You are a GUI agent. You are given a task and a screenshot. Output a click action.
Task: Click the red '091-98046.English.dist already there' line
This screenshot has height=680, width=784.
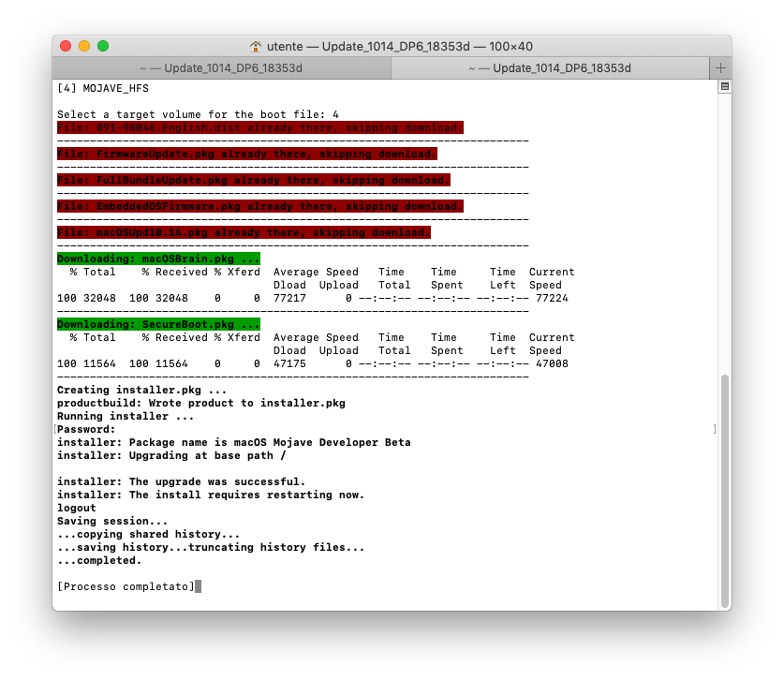260,127
